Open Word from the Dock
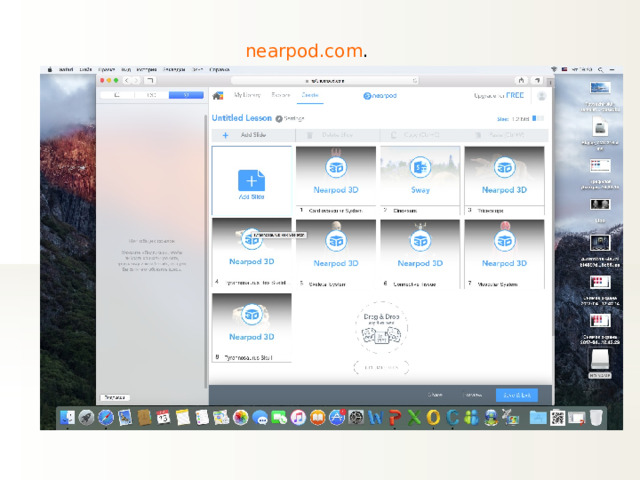 tap(375, 418)
